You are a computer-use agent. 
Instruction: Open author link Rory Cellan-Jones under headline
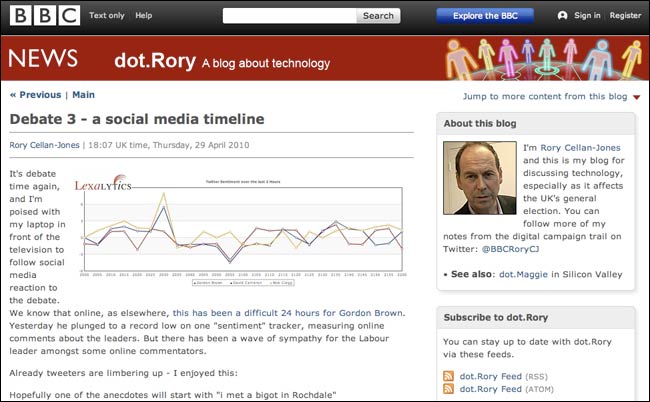tap(44, 145)
